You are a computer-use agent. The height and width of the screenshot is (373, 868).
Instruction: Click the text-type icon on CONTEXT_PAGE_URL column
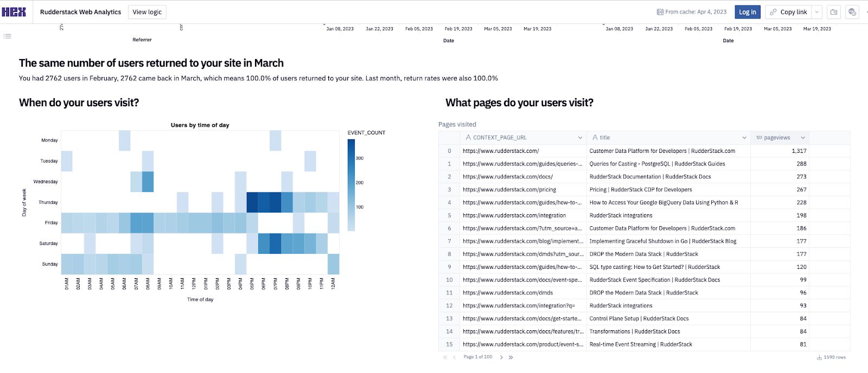point(468,138)
